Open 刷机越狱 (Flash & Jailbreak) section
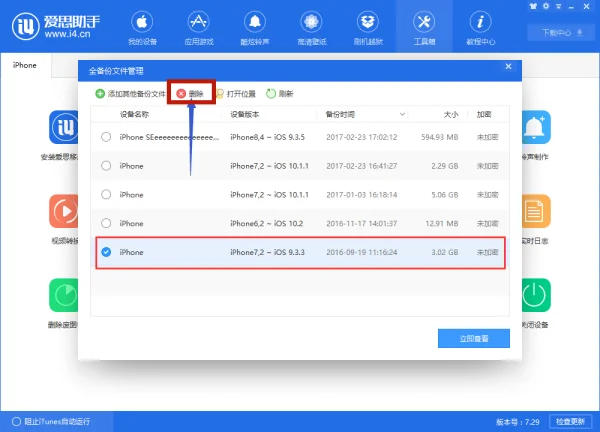 [368, 28]
